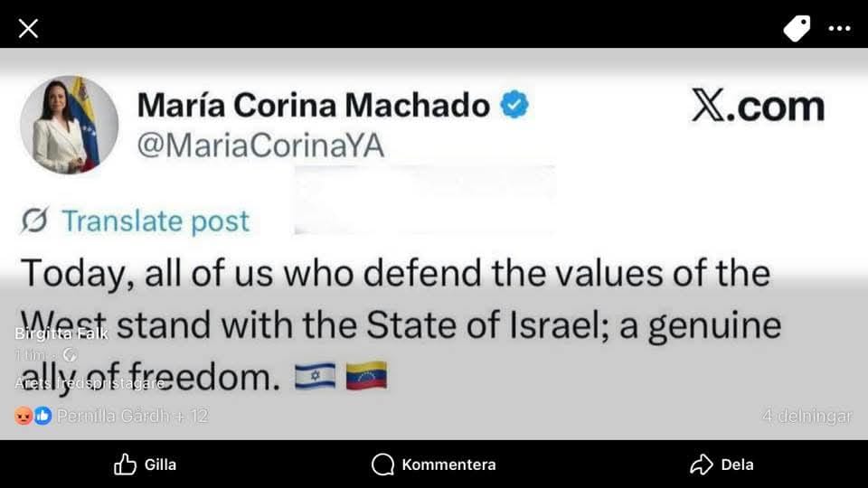Click the Translate post link
Viewport: 868px width, 488px height.
(155, 221)
